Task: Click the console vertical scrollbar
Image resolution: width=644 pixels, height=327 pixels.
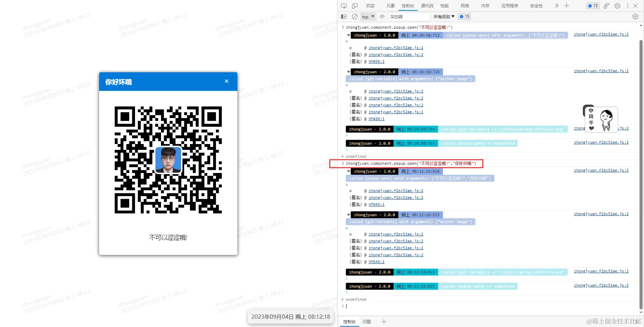Action: click(641, 174)
